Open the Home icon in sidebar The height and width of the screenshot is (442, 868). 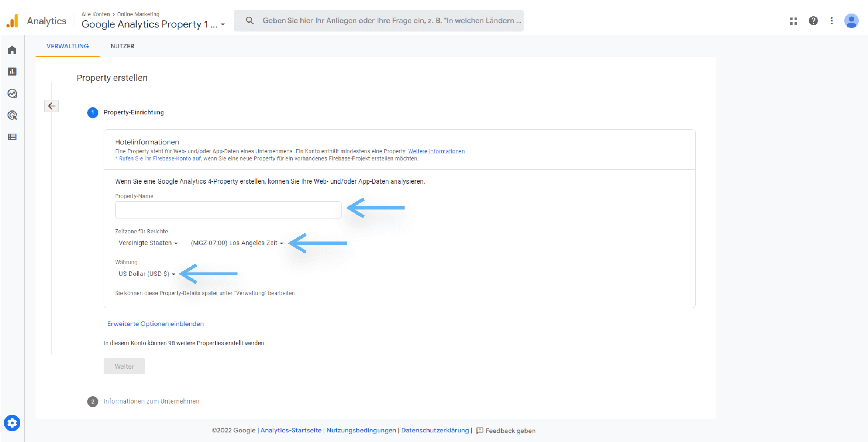(x=12, y=50)
